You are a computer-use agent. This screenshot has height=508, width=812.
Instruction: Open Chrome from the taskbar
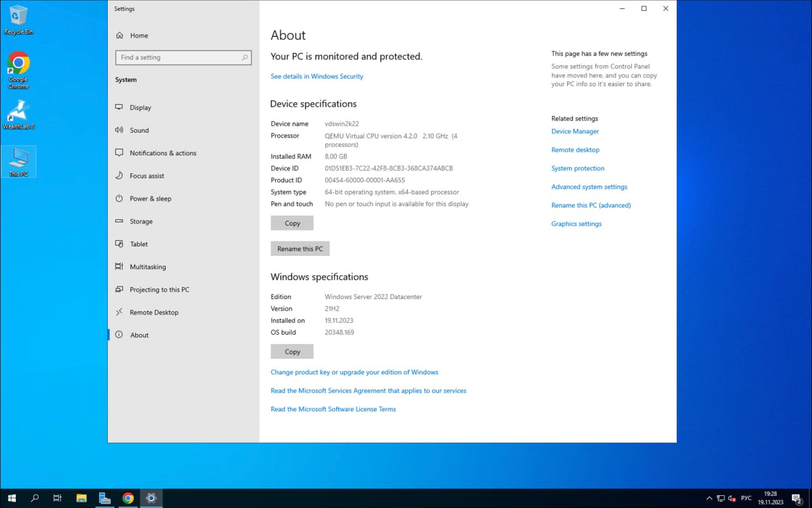[128, 498]
